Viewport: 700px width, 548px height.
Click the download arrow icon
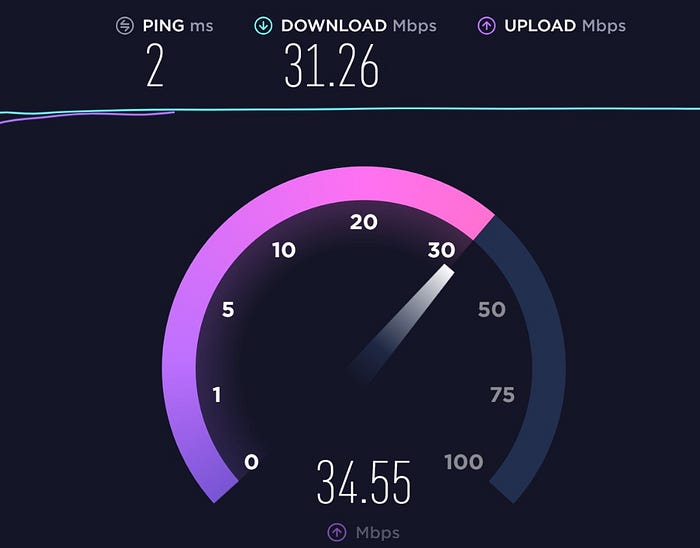(263, 25)
